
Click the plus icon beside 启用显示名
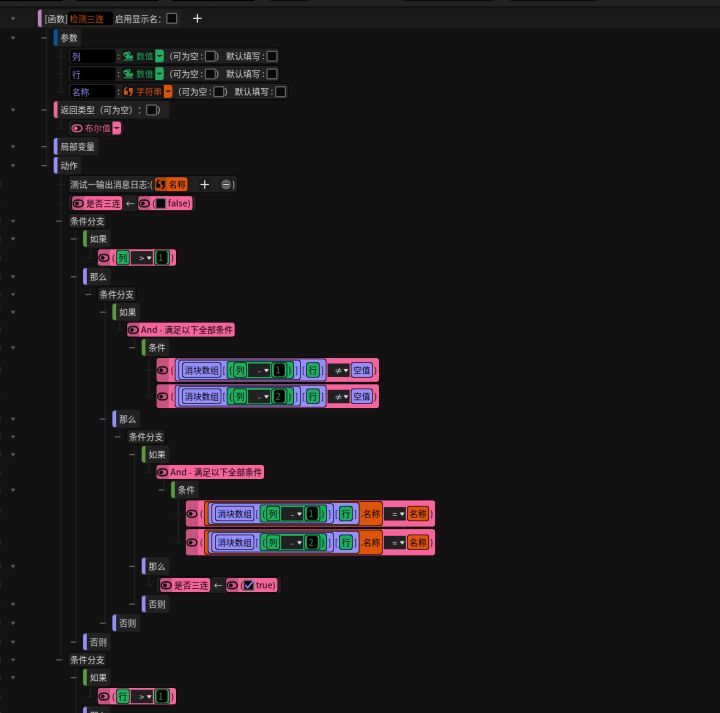[197, 18]
